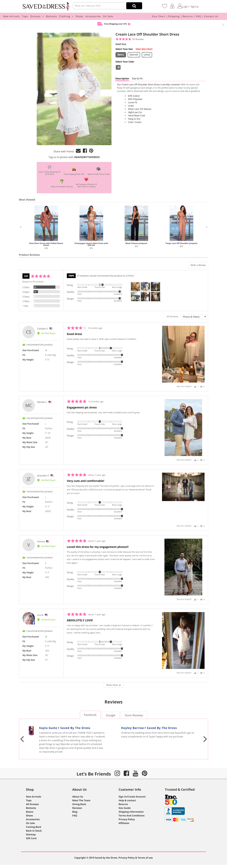Image resolution: width=227 pixels, height=868 pixels.
Task: Click Login / SignUp link
Action: coord(190,6)
